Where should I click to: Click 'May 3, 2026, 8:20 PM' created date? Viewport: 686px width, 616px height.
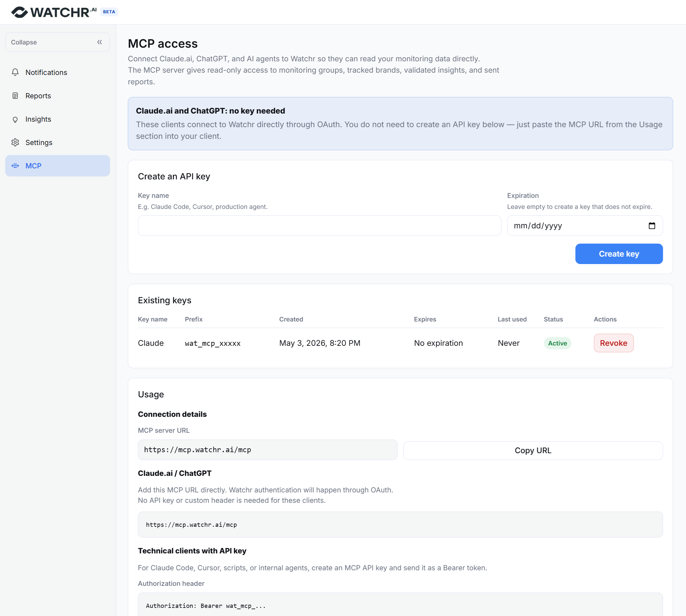320,343
